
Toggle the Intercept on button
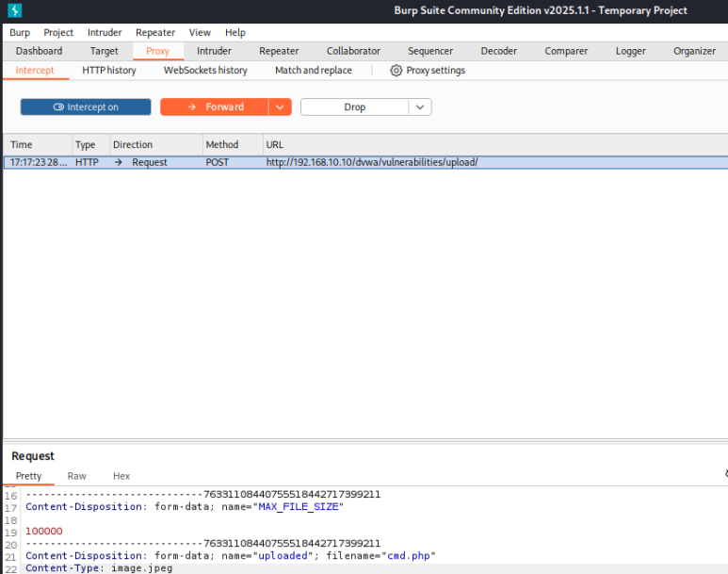pyautogui.click(x=86, y=107)
